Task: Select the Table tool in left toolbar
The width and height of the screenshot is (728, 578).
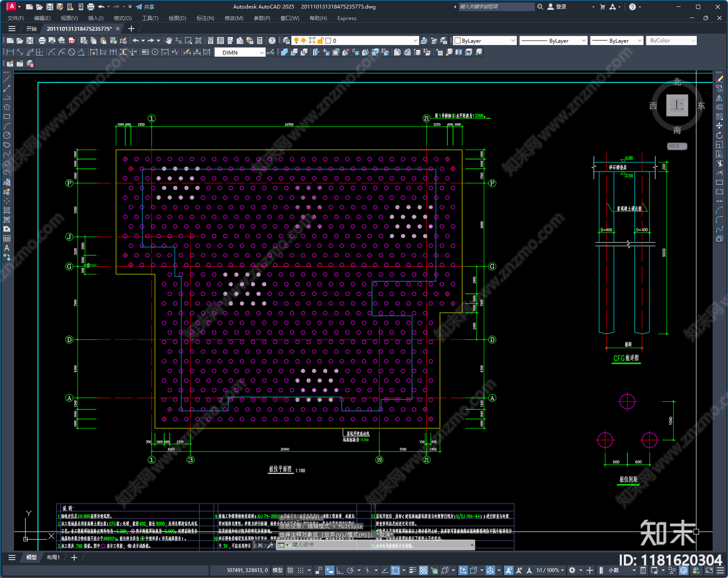Action: point(7,238)
